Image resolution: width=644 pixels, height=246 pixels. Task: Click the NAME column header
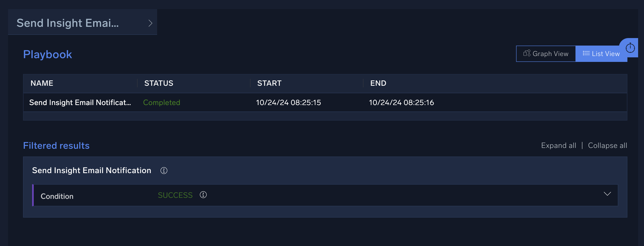(x=42, y=83)
